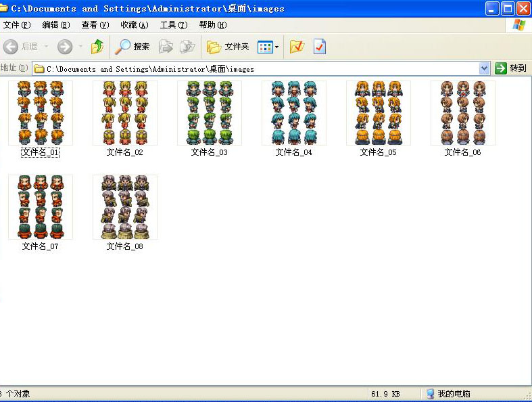Select thumbnail of 文件名_06 brown-haired sprite
Screen dimensions: 532x402
click(463, 113)
